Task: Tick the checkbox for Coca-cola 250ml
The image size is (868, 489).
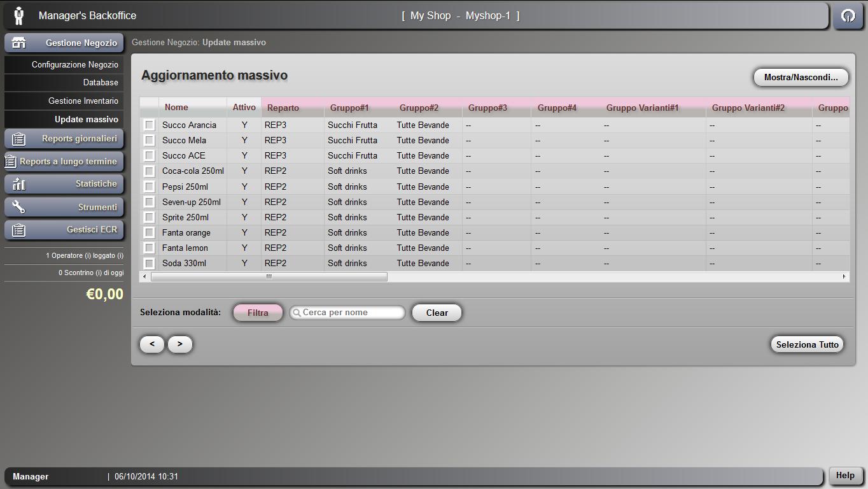Action: [150, 171]
